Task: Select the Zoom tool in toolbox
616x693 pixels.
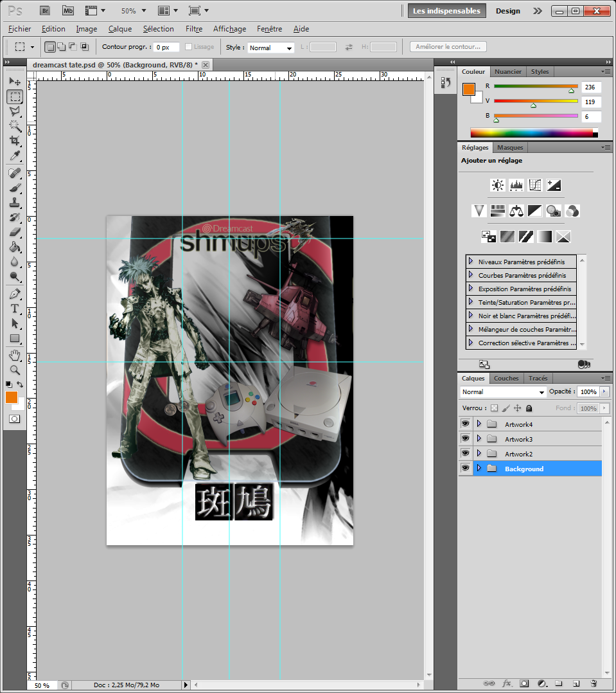Action: [x=15, y=370]
